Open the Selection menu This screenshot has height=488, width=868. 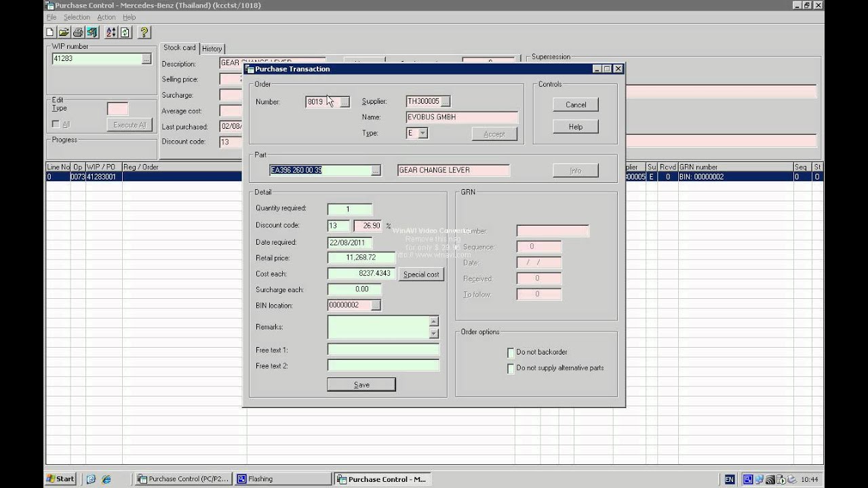(77, 17)
